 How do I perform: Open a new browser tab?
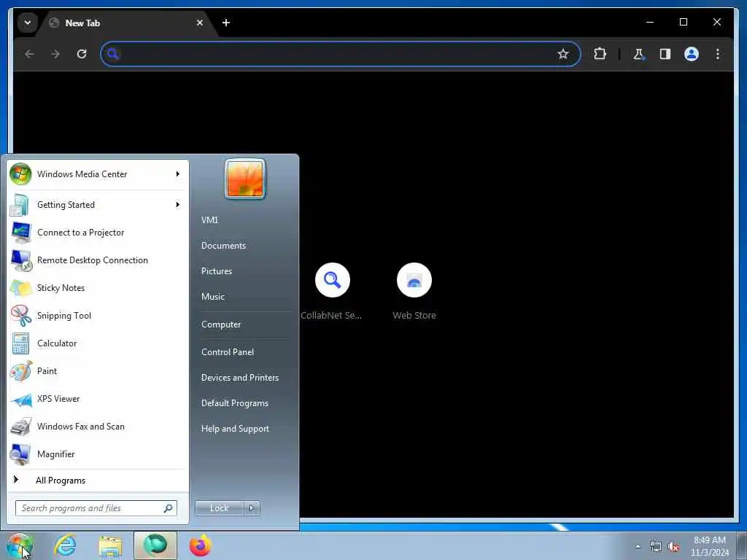226,23
